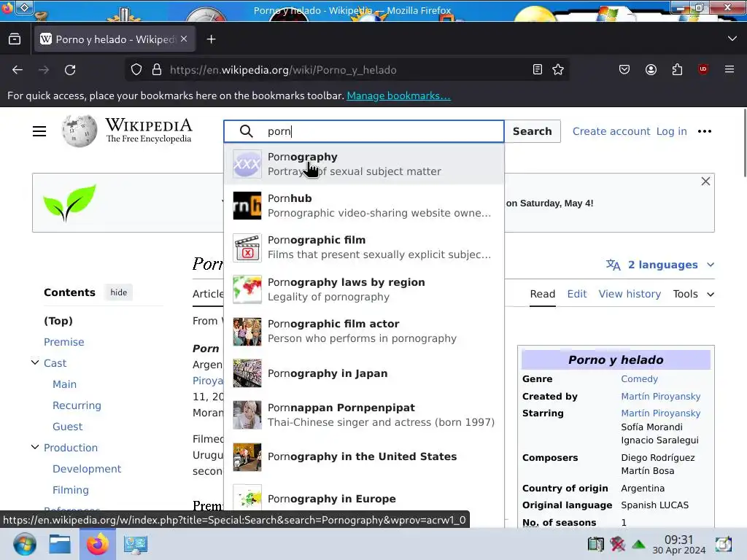Open the Comedy genre link in infobox
Screen dimensions: 747x560
tap(639, 379)
